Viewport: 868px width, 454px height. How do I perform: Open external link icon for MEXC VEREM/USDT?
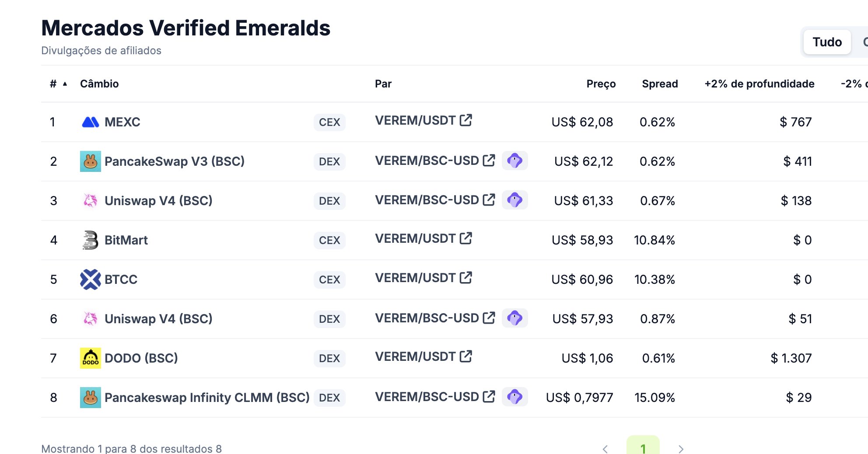(466, 120)
